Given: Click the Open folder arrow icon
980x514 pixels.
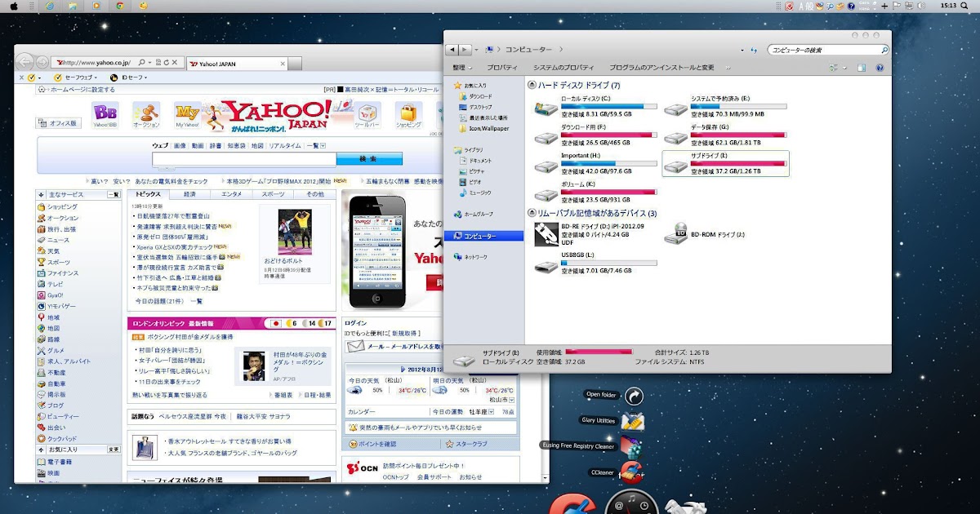Looking at the screenshot, I should coord(634,396).
